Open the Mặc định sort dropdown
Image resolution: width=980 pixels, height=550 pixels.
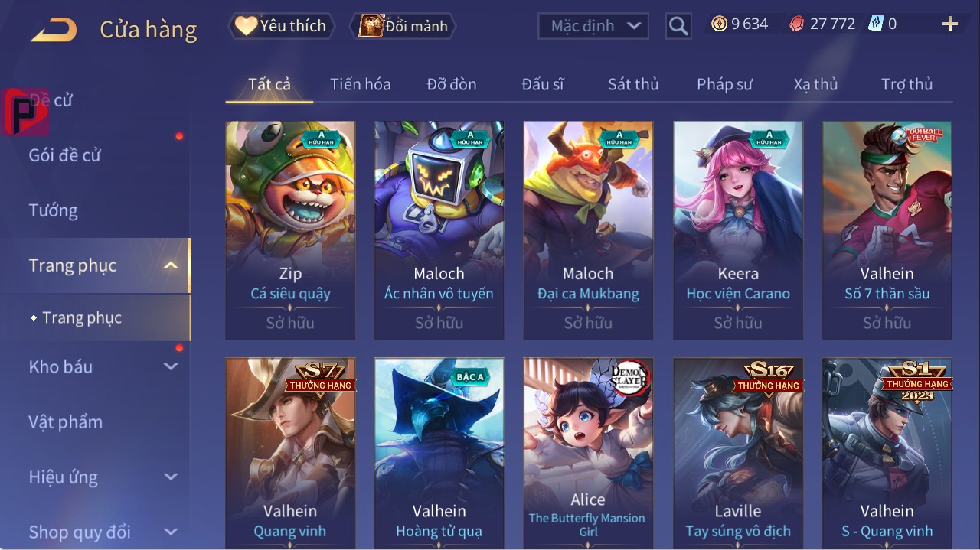click(x=593, y=26)
